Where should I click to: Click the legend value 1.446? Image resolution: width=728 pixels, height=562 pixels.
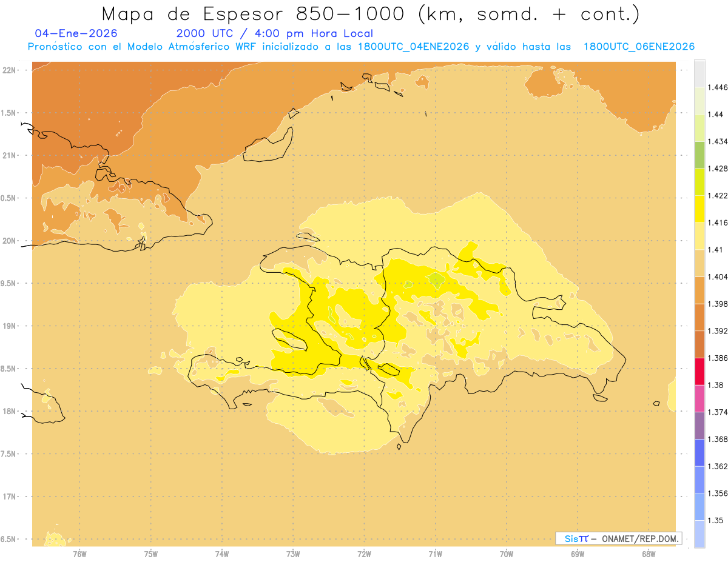(718, 87)
